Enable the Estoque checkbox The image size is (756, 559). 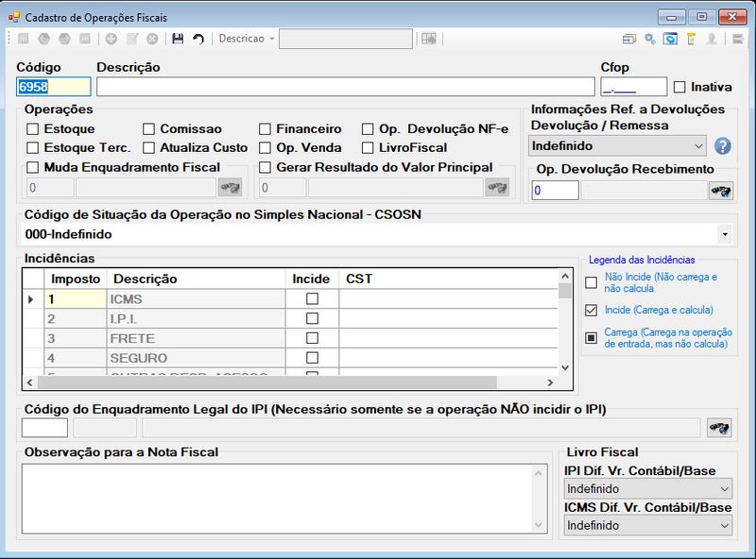[x=33, y=129]
